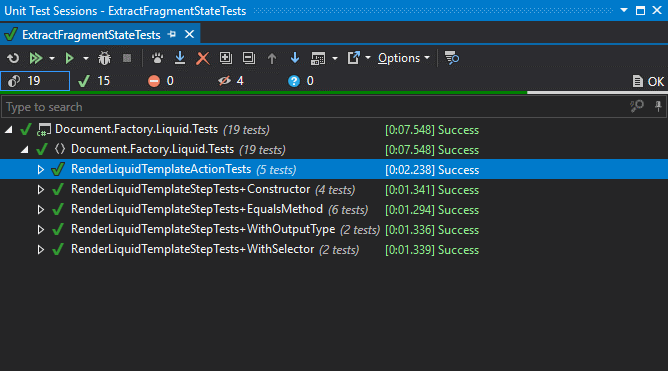Toggle the failed tests filter showing 0

[161, 81]
